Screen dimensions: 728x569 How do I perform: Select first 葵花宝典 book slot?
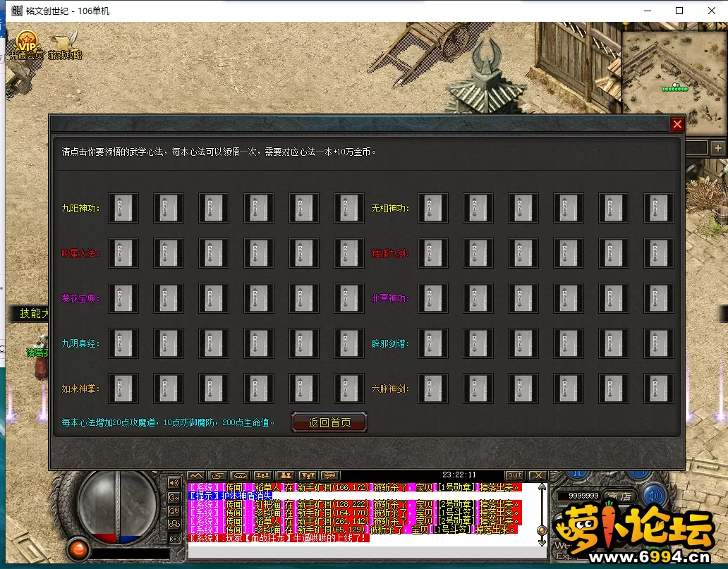click(x=123, y=298)
